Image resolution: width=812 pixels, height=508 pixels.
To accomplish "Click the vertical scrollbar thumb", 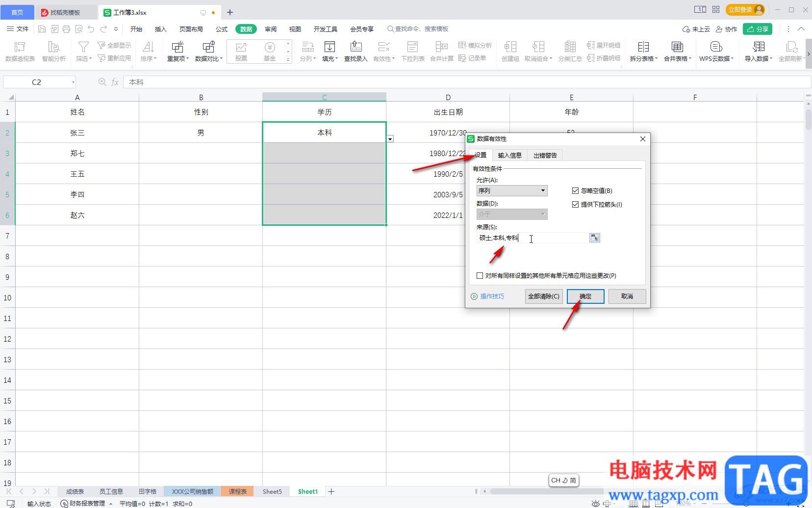I will tap(808, 119).
